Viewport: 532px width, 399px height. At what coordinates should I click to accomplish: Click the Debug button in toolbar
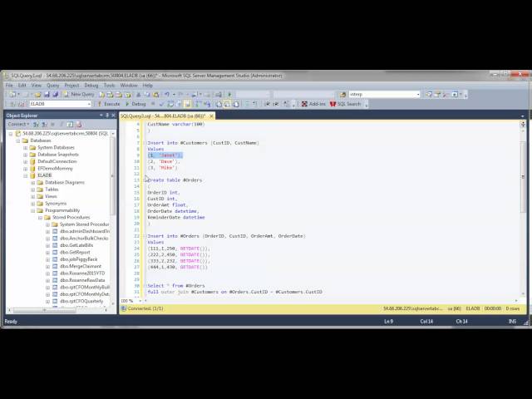pyautogui.click(x=135, y=104)
